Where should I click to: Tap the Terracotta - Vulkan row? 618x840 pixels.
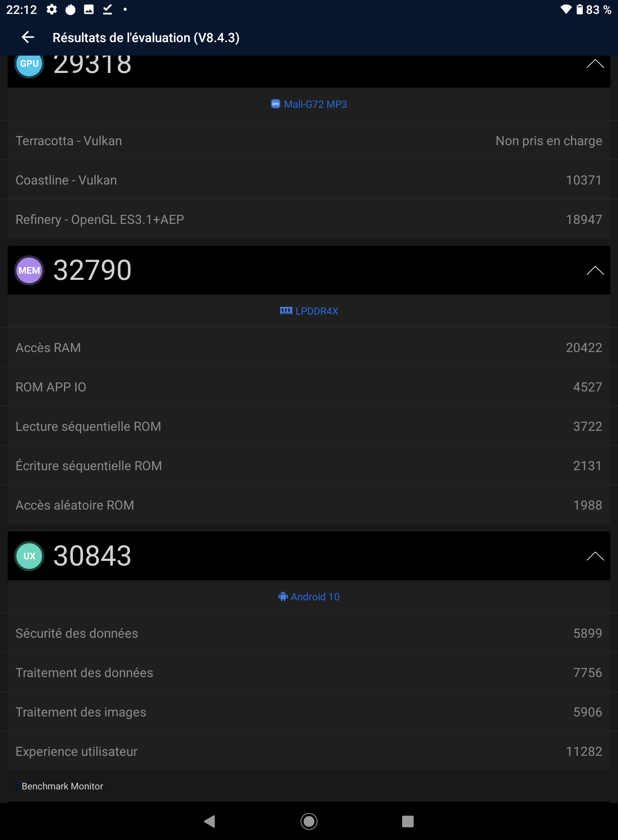[x=309, y=141]
